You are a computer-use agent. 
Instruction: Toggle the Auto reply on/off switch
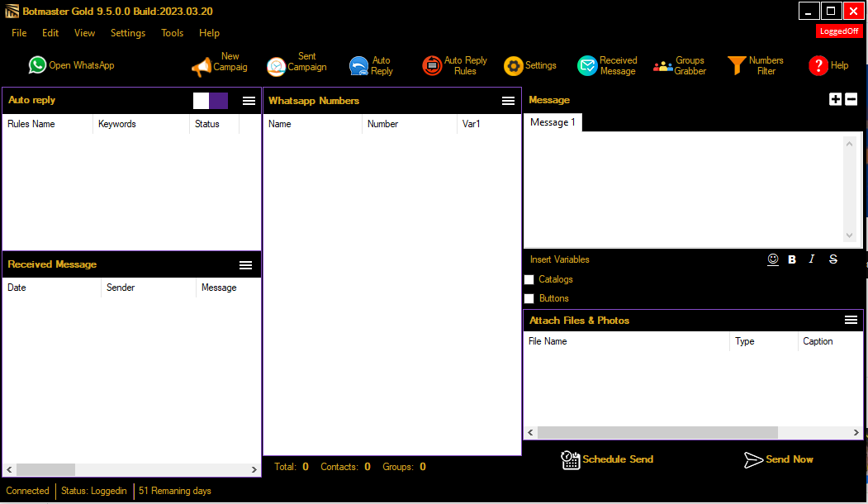[x=209, y=99]
